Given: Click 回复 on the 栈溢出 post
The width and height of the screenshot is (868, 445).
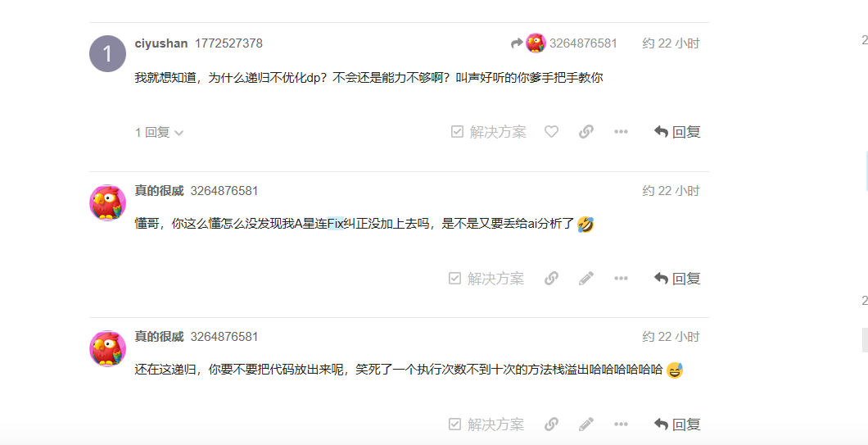Looking at the screenshot, I should pos(677,425).
